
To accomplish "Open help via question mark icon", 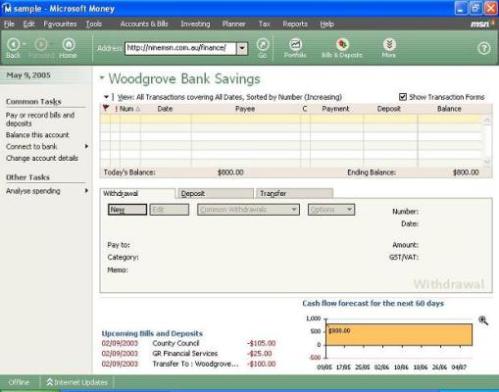I will click(x=484, y=49).
